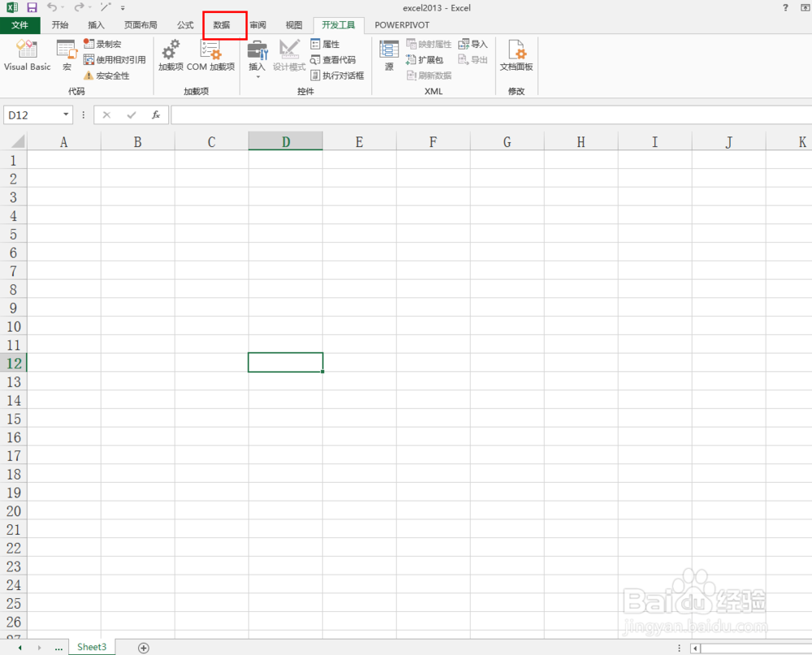Switch to the View (视图) tab

294,25
